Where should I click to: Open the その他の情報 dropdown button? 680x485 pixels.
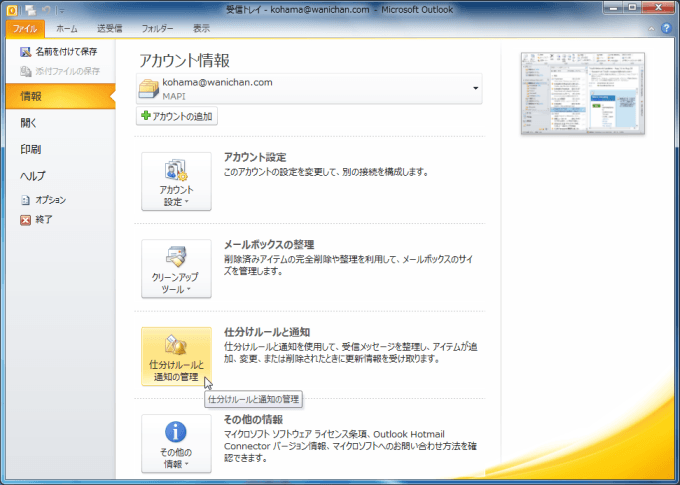176,443
